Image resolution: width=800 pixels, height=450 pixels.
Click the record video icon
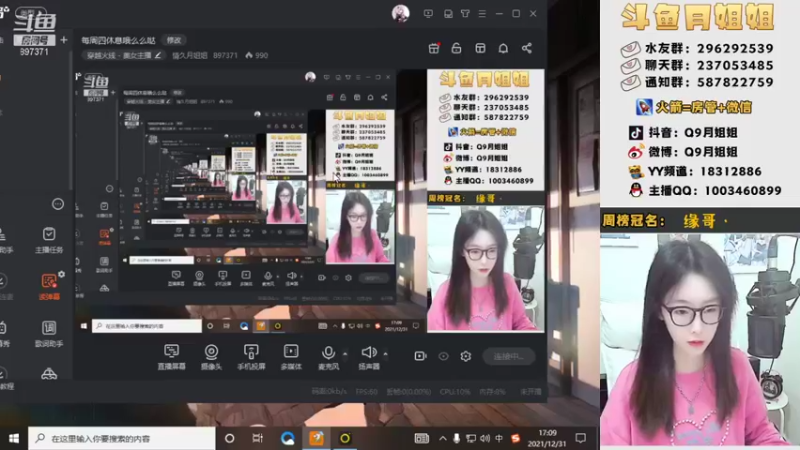point(420,356)
